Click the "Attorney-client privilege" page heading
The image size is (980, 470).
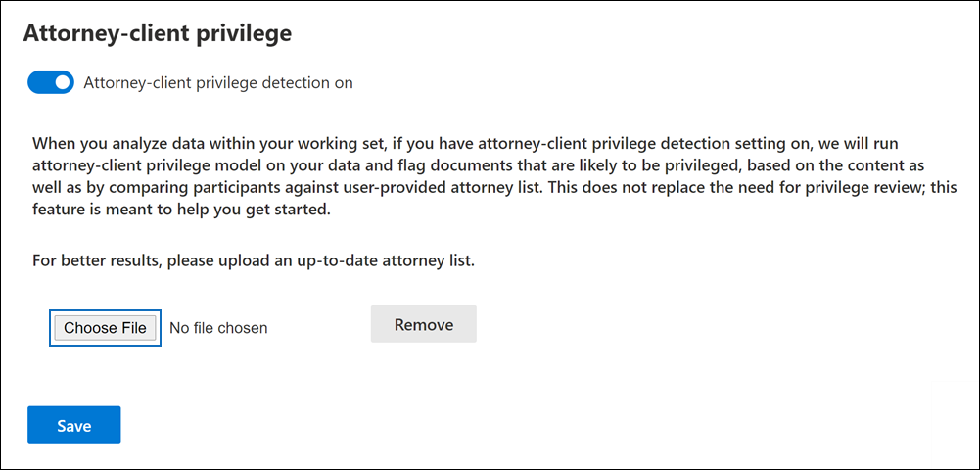(158, 34)
